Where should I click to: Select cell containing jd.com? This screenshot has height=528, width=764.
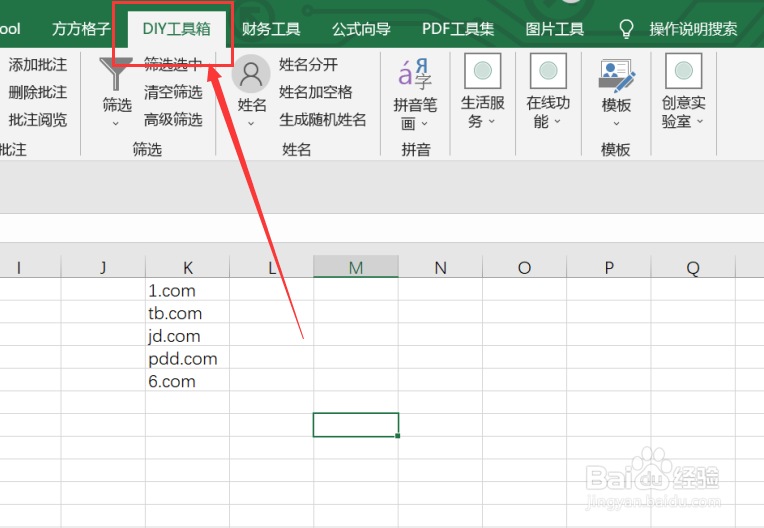click(188, 336)
